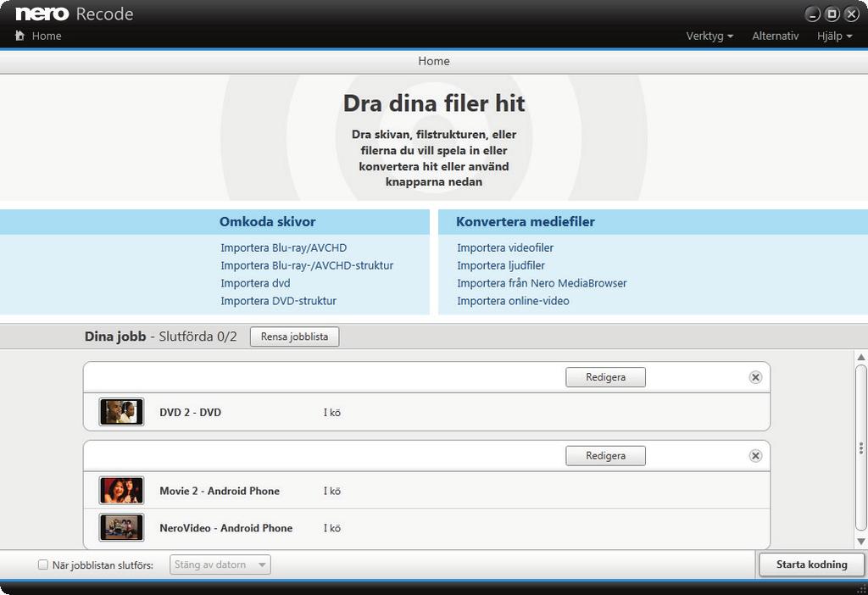Minimize the Nero Recode window
Viewport: 868px width, 595px height.
coord(812,14)
